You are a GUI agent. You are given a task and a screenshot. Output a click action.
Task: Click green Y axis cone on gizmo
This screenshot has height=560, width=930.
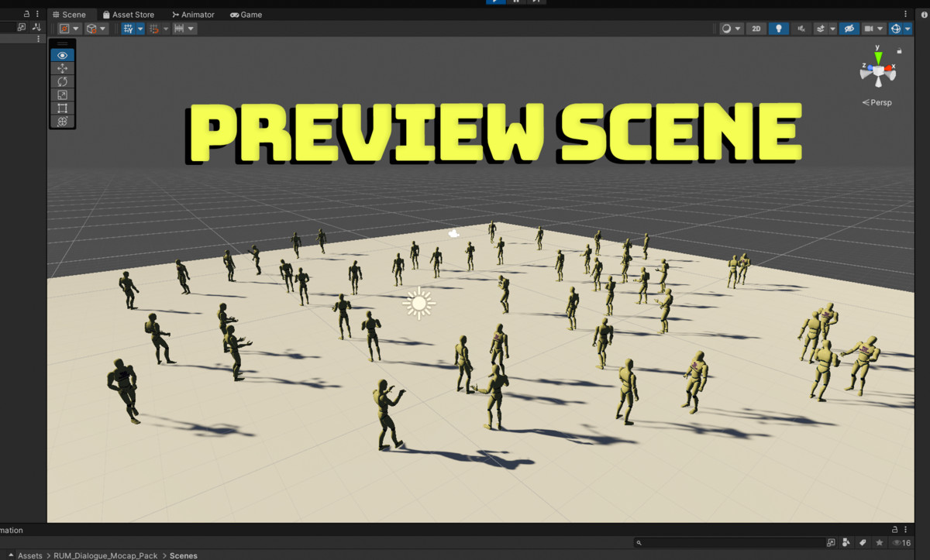pyautogui.click(x=878, y=57)
